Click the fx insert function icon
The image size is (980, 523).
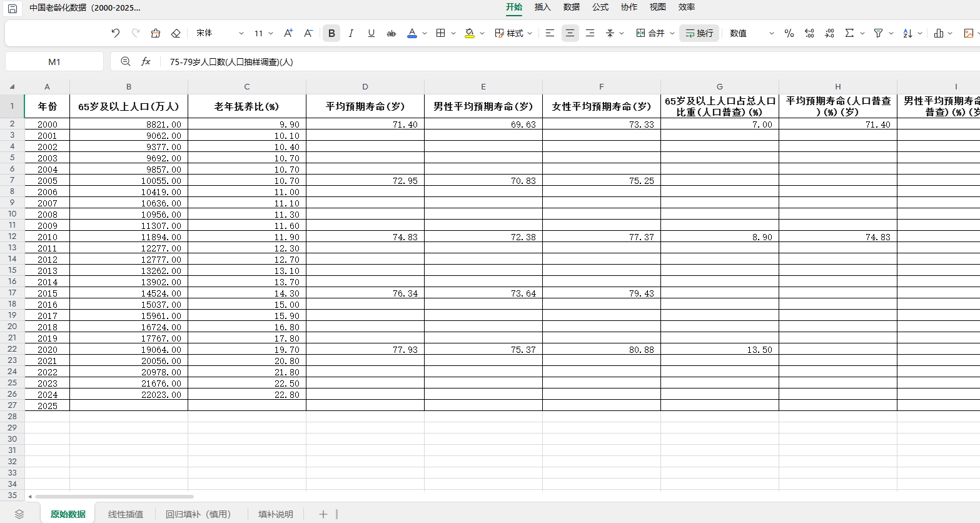tap(146, 61)
